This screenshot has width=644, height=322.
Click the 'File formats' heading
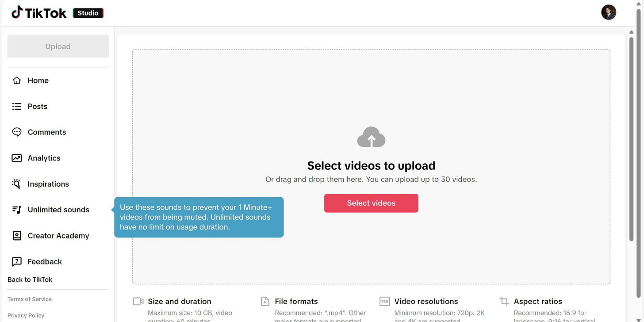coord(296,301)
